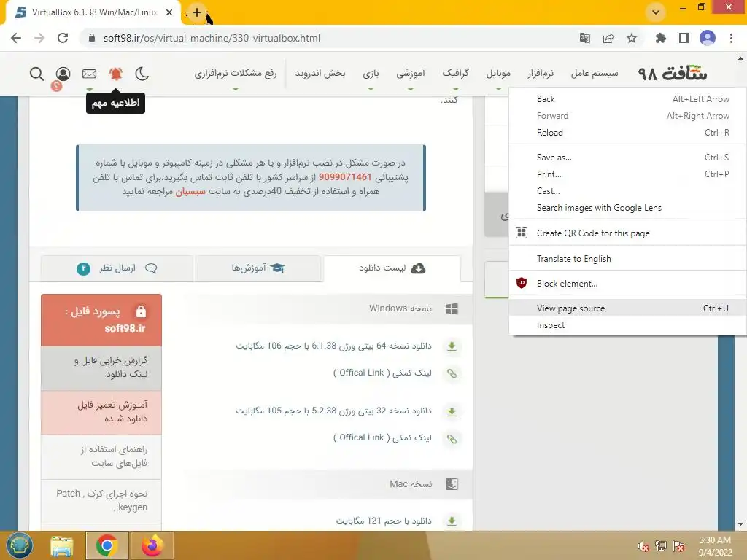
Task: Open the tab search chevron button
Action: click(x=656, y=12)
